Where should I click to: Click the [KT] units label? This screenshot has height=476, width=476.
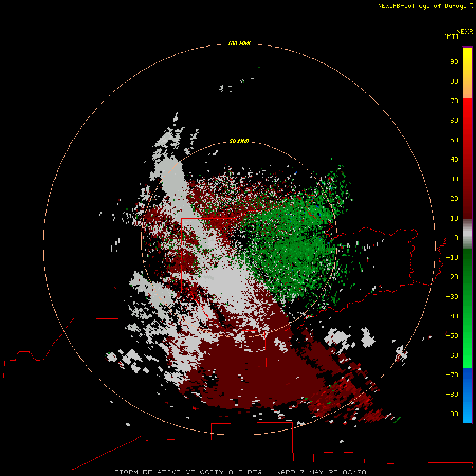click(451, 36)
